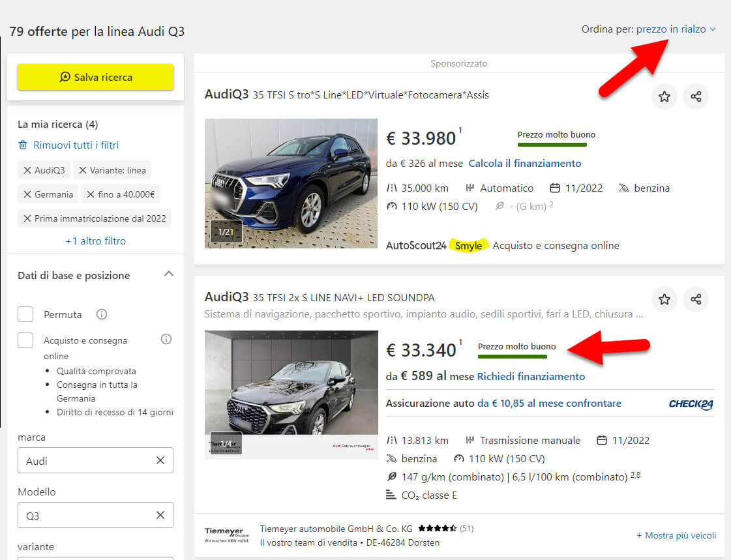Collapse the Dati di base e posizione section
Image resolution: width=731 pixels, height=560 pixels.
tap(168, 274)
